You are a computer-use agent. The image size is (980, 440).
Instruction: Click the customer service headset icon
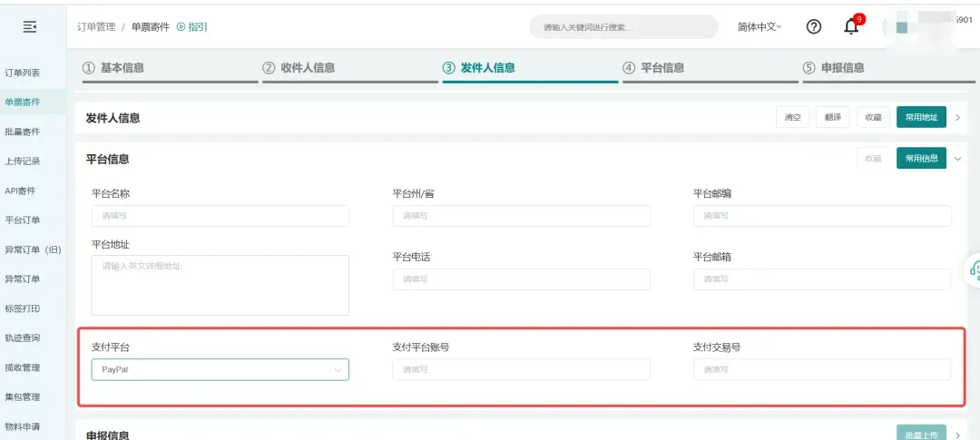[974, 269]
